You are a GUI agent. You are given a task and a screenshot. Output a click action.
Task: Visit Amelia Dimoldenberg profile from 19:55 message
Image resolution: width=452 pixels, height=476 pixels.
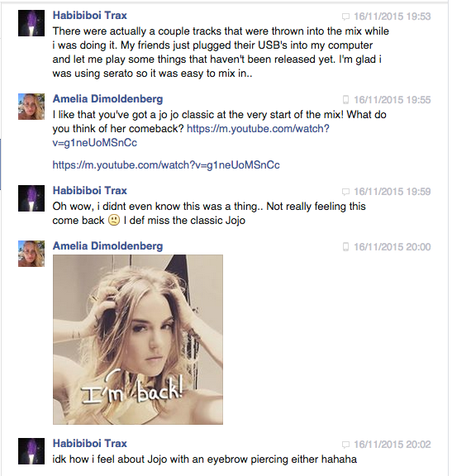point(107,99)
